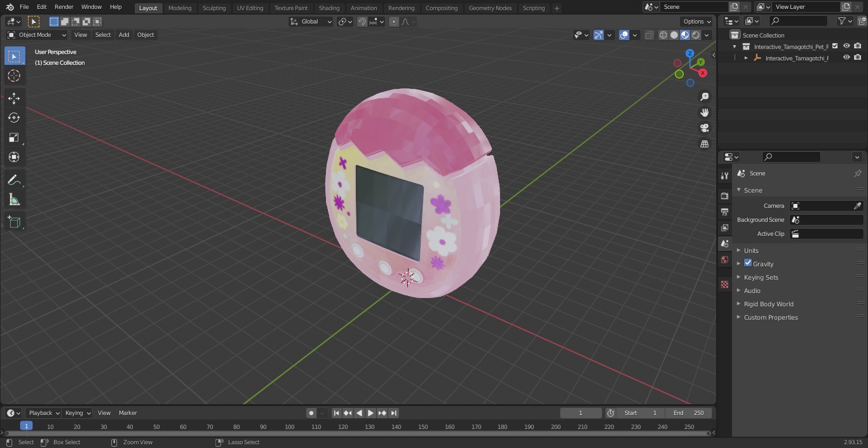868x448 pixels.
Task: Play the animation forward
Action: coord(370,413)
